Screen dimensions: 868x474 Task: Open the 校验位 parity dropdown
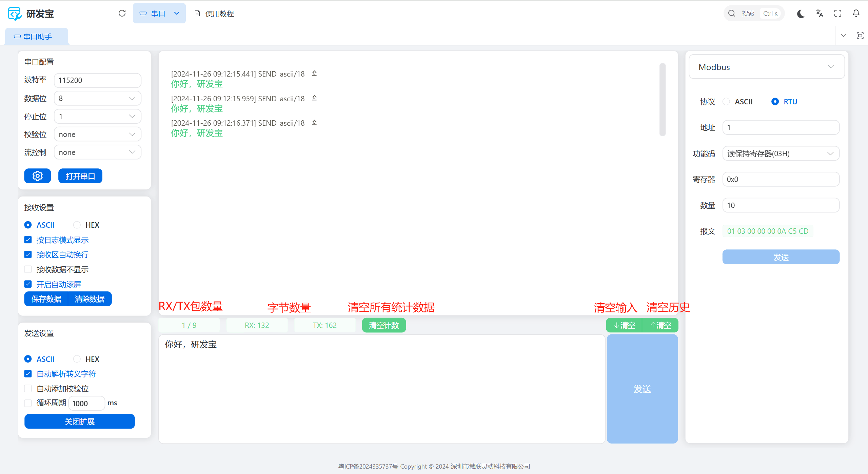click(97, 134)
